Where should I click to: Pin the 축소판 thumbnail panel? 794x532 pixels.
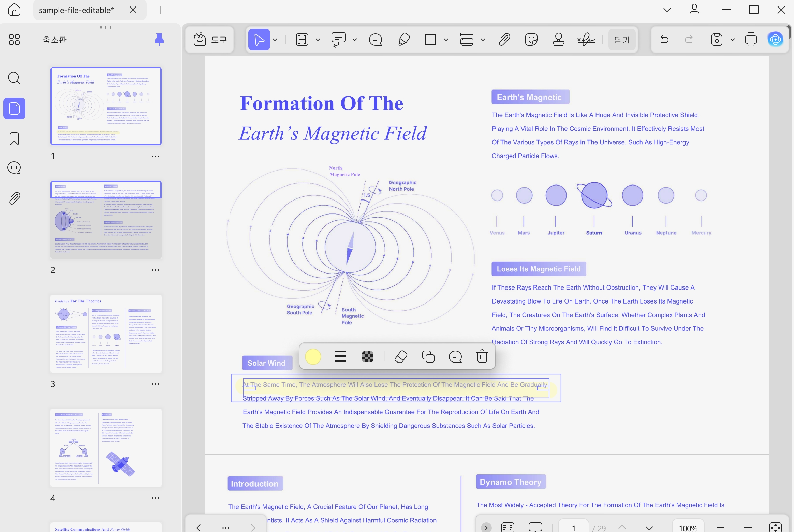tap(159, 40)
